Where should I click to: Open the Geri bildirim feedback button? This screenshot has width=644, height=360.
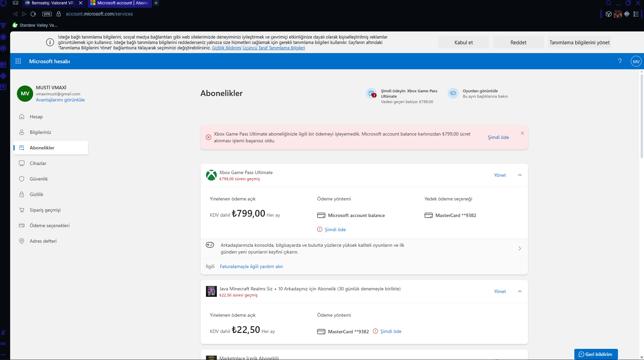point(596,354)
